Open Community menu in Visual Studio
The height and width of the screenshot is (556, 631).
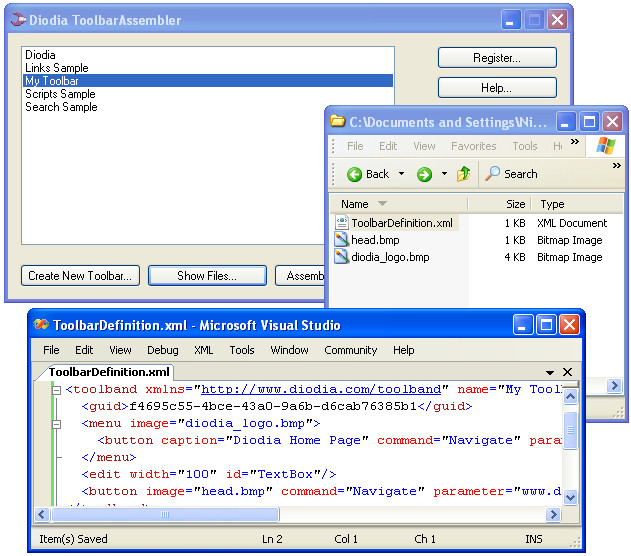tap(351, 350)
